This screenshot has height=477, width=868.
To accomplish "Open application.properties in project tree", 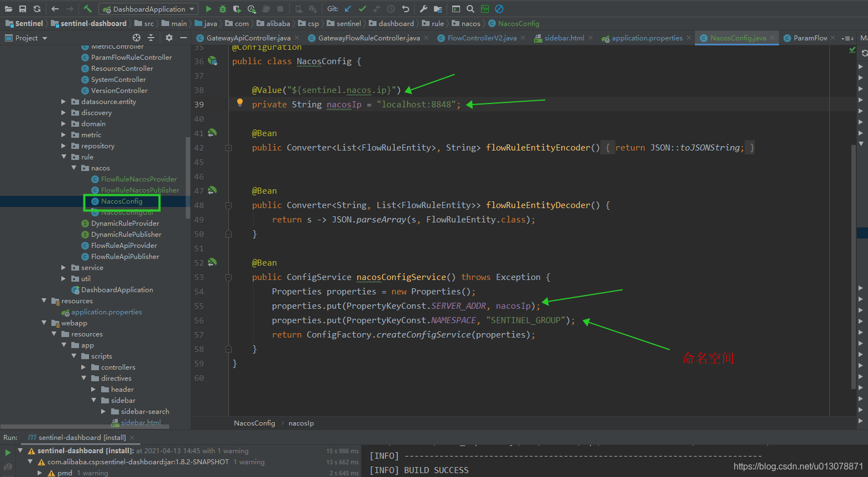I will pos(106,312).
